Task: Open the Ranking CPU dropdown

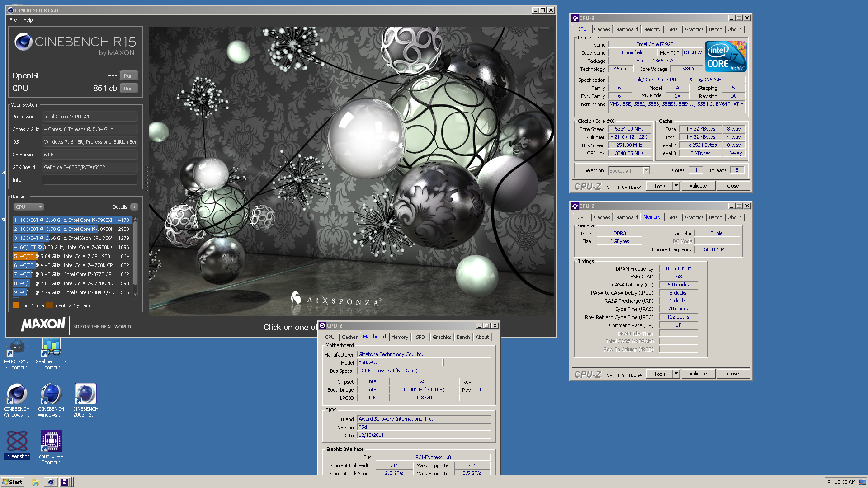Action: click(x=28, y=207)
